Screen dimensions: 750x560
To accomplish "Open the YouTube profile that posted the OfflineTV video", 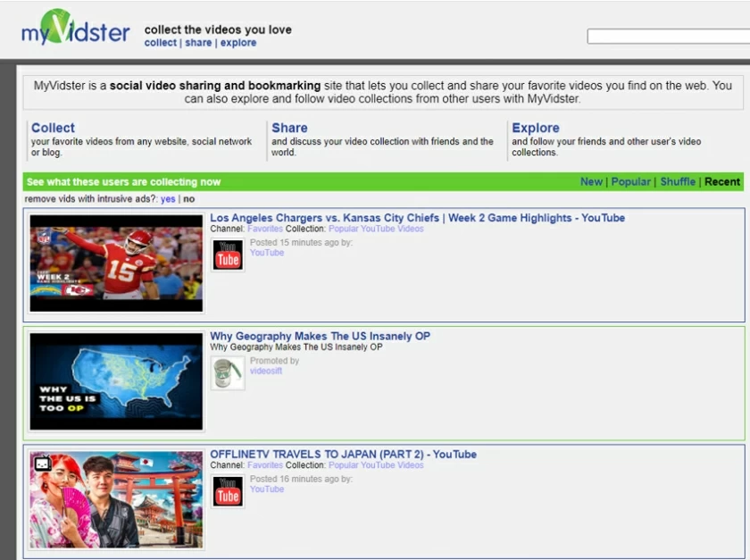I will coord(266,489).
